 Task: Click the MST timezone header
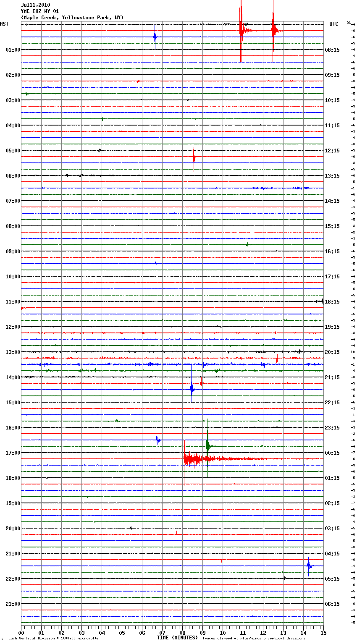pos(4,24)
